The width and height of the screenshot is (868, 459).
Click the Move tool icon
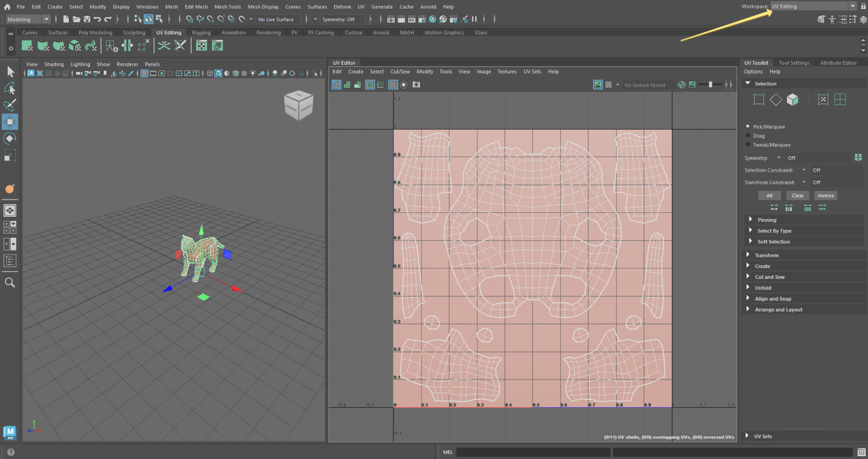(x=10, y=122)
